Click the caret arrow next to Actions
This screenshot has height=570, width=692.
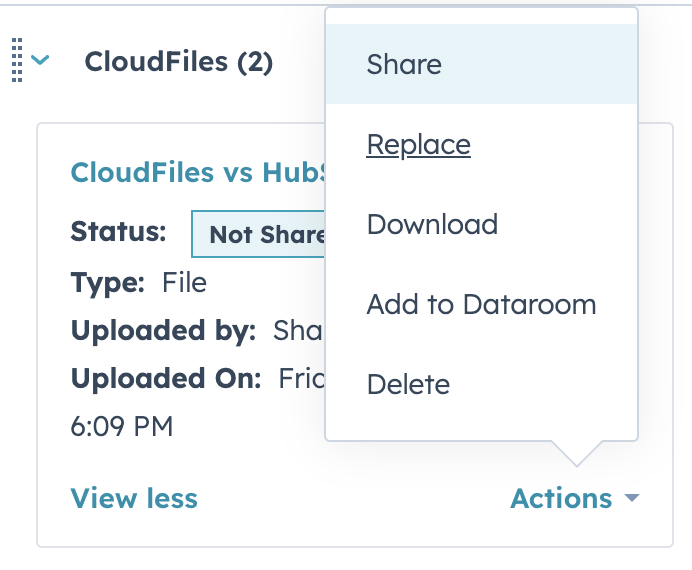632,498
